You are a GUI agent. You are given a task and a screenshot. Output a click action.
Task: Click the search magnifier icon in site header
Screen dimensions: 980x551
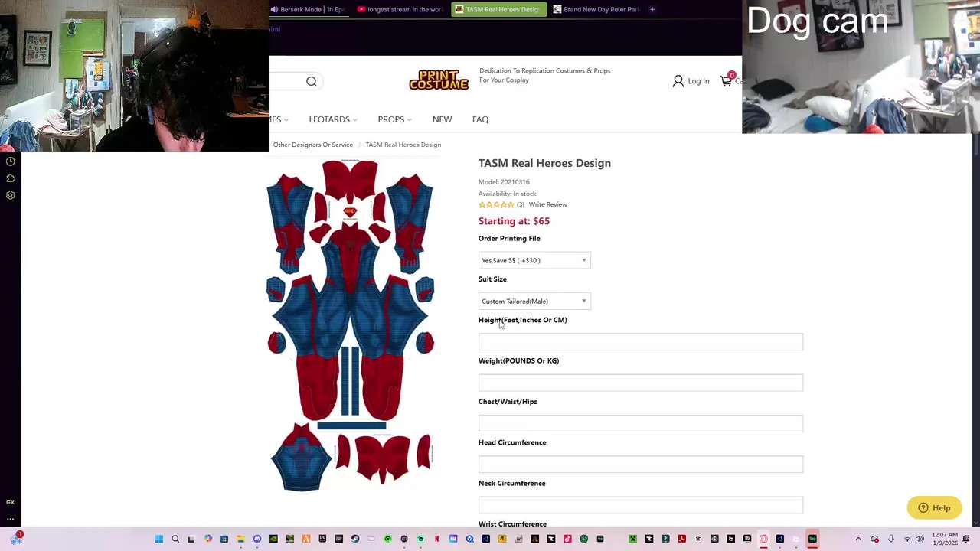click(x=312, y=81)
